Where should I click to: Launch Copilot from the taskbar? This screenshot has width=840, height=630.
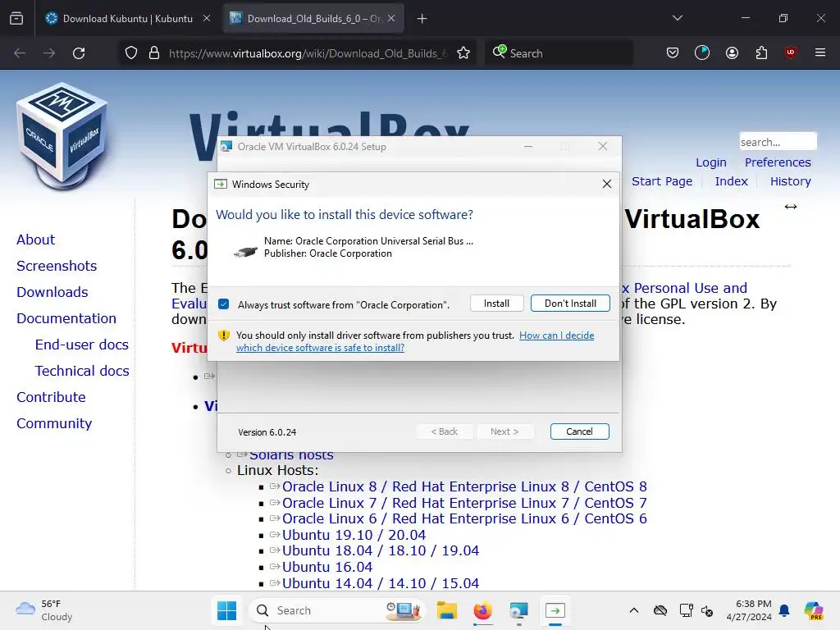(x=813, y=610)
